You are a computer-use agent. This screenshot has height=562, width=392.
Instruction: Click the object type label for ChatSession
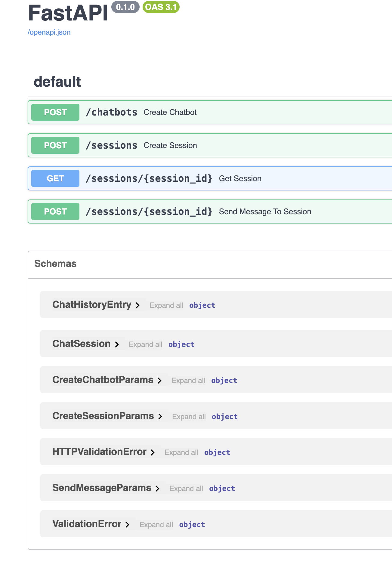coord(181,344)
